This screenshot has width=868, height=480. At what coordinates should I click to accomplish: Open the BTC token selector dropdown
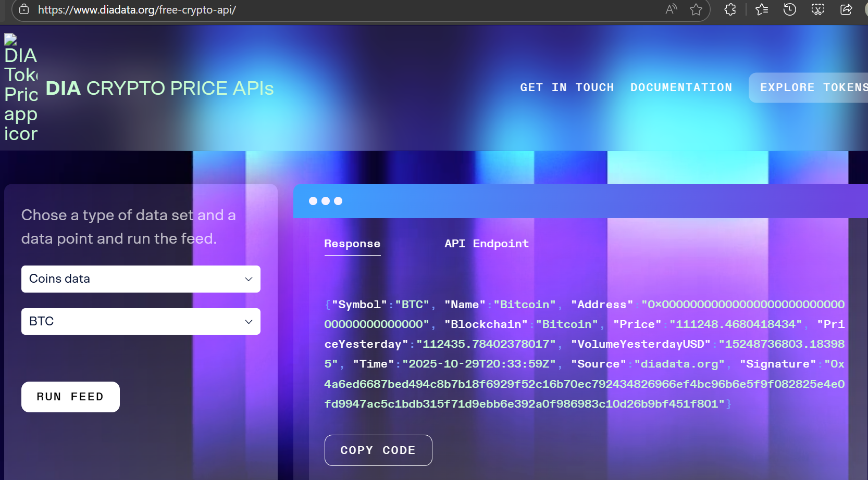[x=141, y=321]
